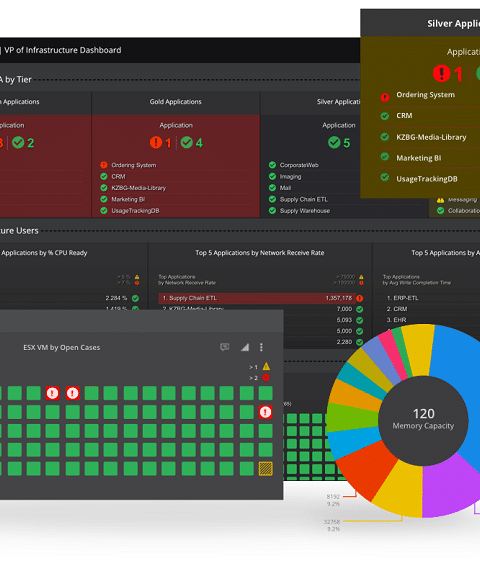This screenshot has height=563, width=480.
Task: Click green check beside Supply Warehouse
Action: click(x=272, y=210)
